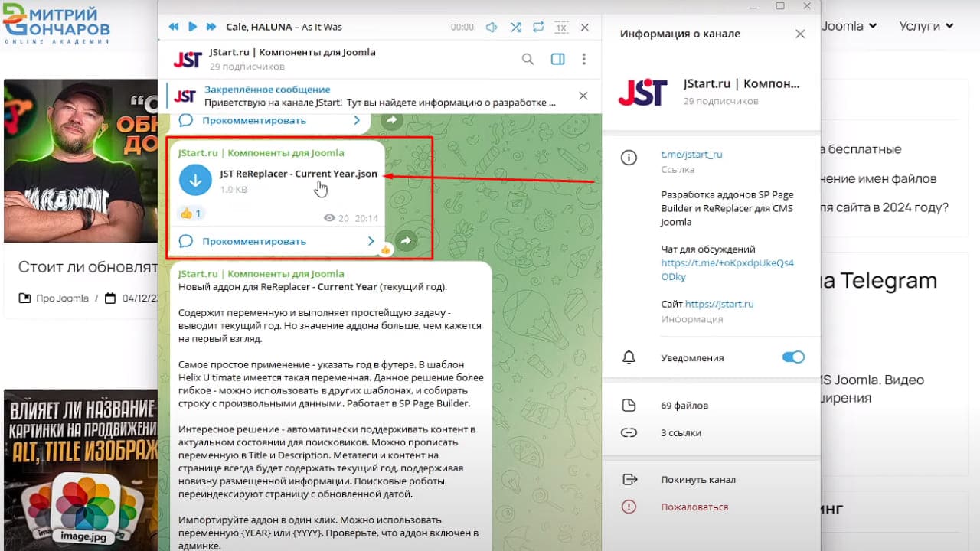Click the JST avatar in chat header
Viewport: 980px width, 551px height.
tap(188, 59)
